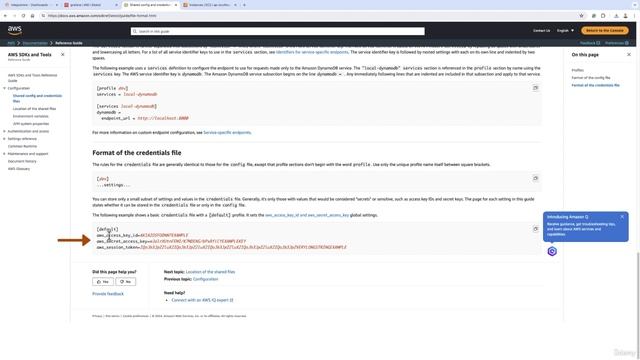640x360 pixels.
Task: Switch to the Instances EC2 browser tab
Action: 209,5
